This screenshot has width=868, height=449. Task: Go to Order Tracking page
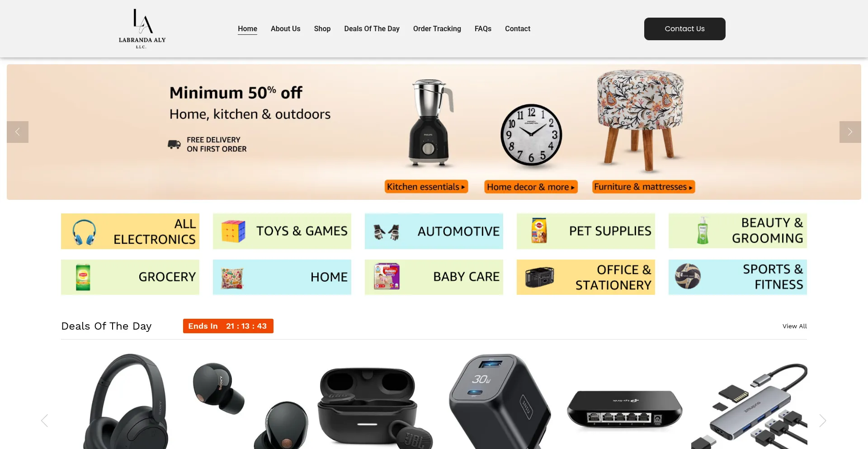click(437, 28)
